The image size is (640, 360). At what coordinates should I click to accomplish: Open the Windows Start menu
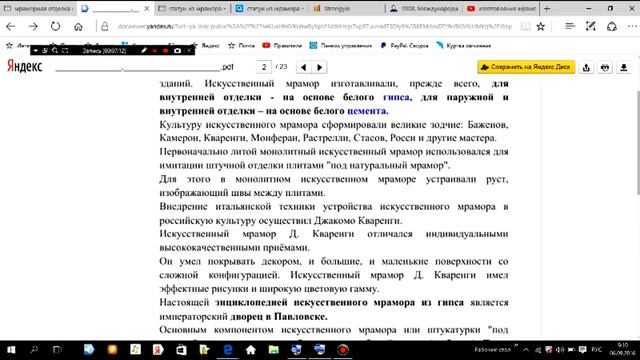pos(11,350)
